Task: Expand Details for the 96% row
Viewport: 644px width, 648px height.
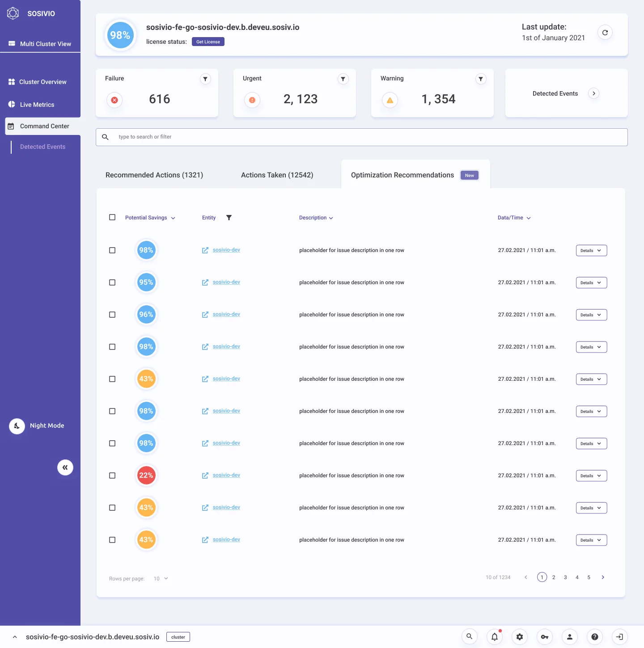Action: tap(591, 315)
